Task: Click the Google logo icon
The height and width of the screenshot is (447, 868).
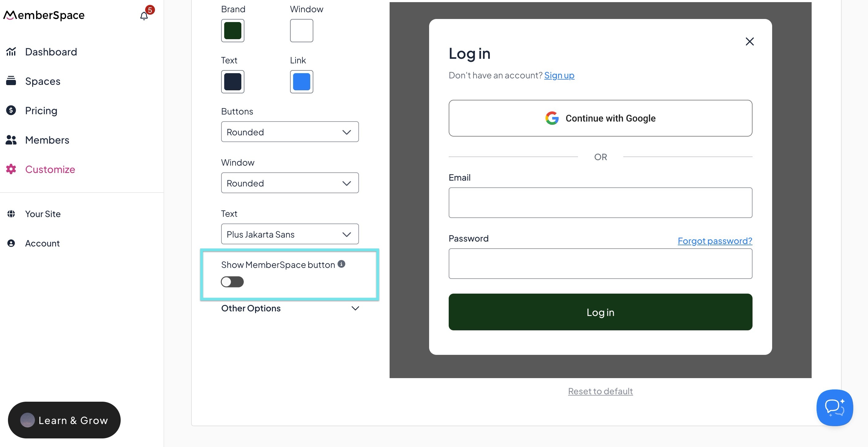Action: coord(552,118)
